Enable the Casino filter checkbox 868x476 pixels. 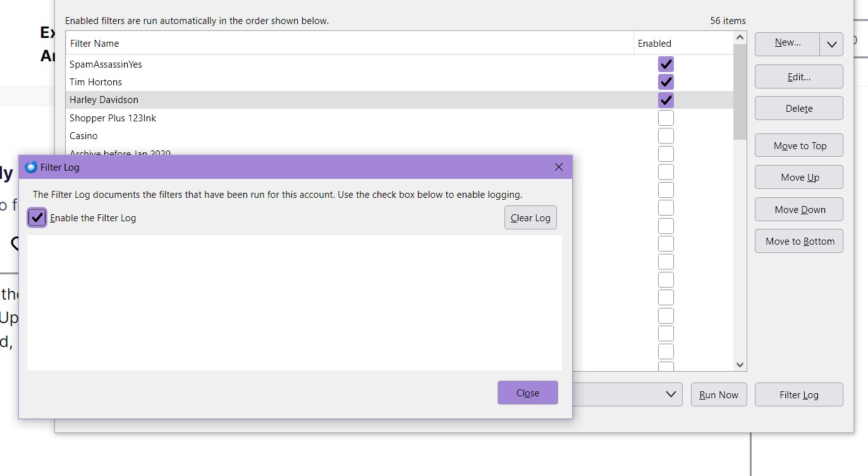(666, 136)
